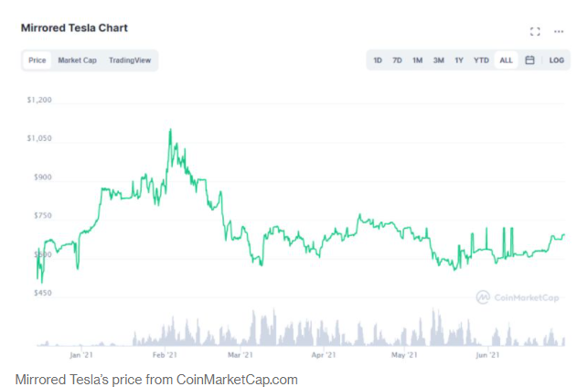Open the chart in fullscreen mode
Image resolution: width=588 pixels, height=387 pixels.
click(x=535, y=31)
